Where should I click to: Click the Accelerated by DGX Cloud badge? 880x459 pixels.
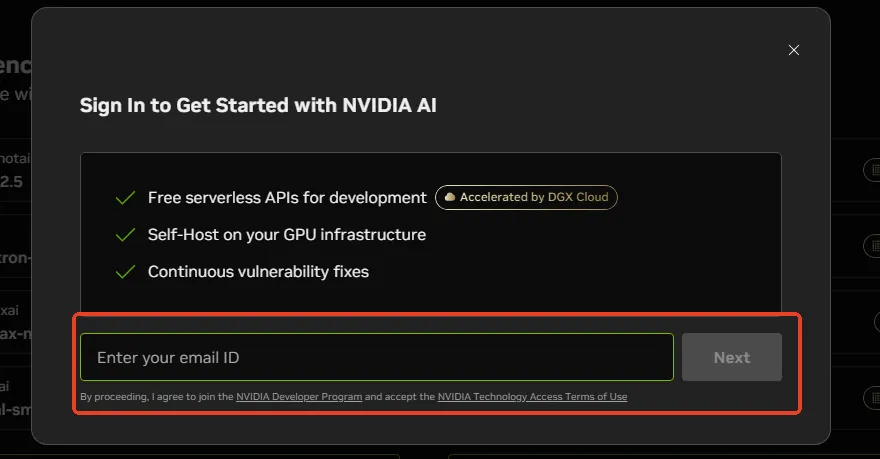point(526,197)
